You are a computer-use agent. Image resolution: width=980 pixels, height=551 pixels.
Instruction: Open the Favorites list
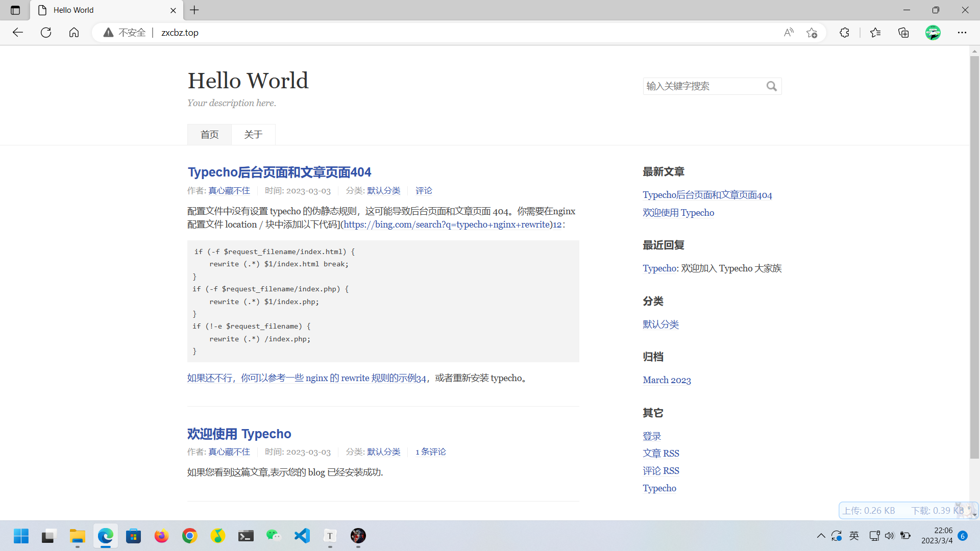pos(875,32)
